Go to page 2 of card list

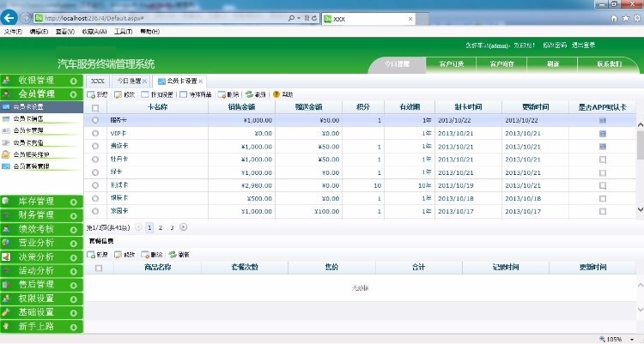tap(160, 227)
